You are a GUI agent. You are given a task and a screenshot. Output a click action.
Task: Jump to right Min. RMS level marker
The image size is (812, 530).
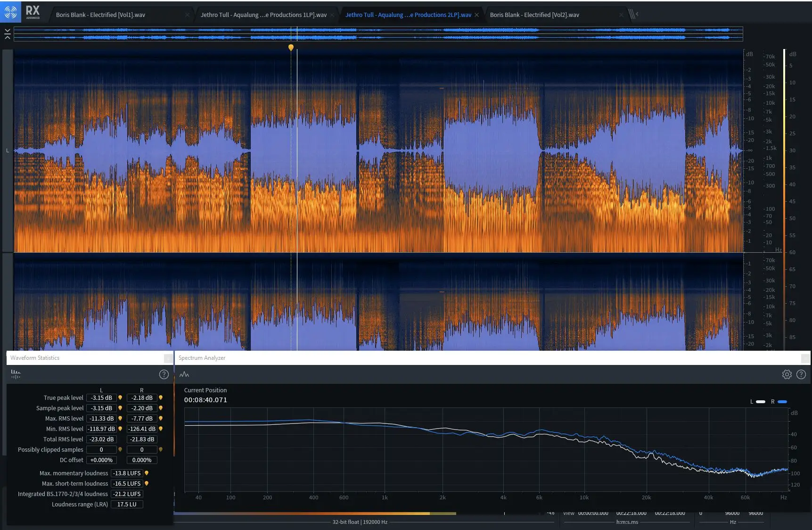(x=161, y=429)
